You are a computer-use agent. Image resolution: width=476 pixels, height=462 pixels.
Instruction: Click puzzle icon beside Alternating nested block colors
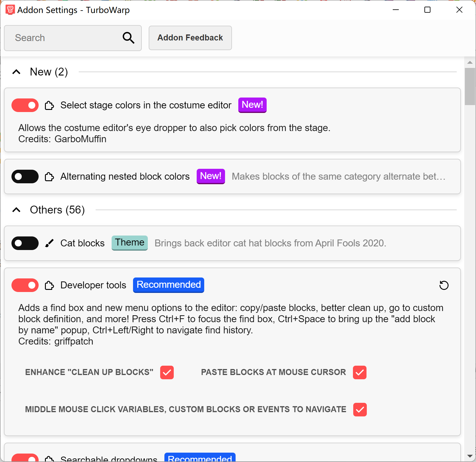(x=49, y=177)
